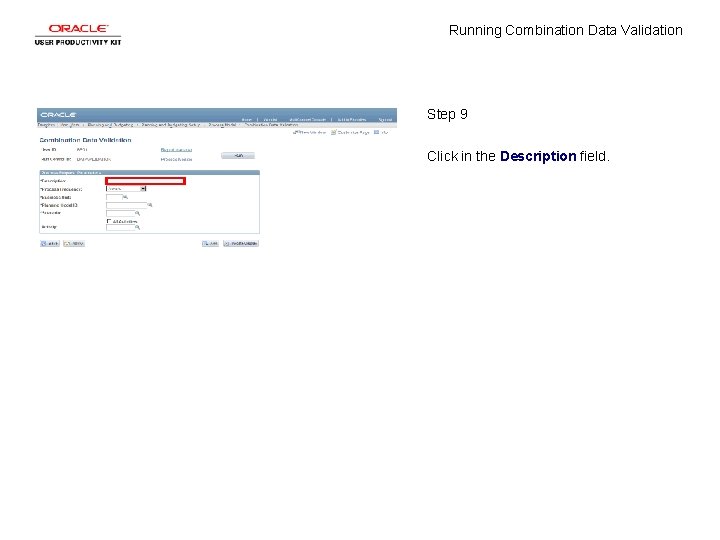Open the Activity lookup magnifier
Image resolution: width=720 pixels, height=540 pixels.
pyautogui.click(x=137, y=227)
